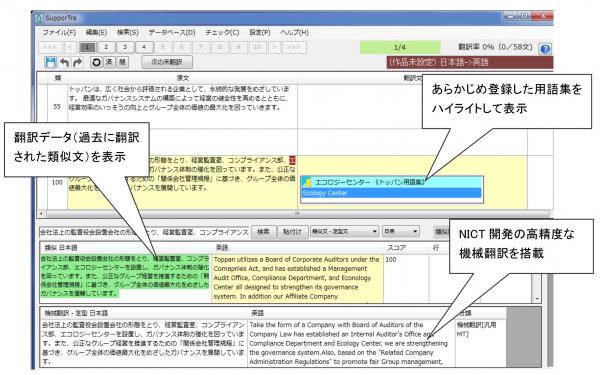Open the ヘルプ(H) menu

(294, 33)
